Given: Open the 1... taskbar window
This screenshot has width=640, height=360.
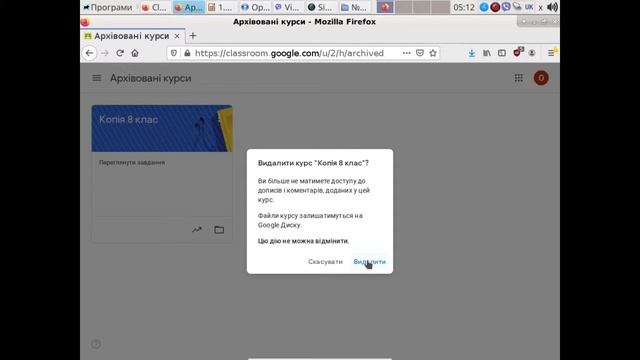Looking at the screenshot, I should click(220, 7).
